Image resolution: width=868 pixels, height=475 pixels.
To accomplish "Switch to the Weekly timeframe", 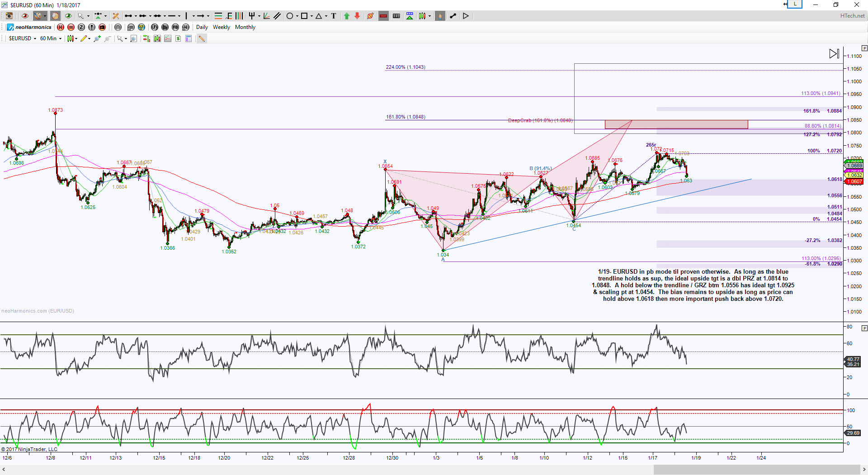I will (222, 27).
